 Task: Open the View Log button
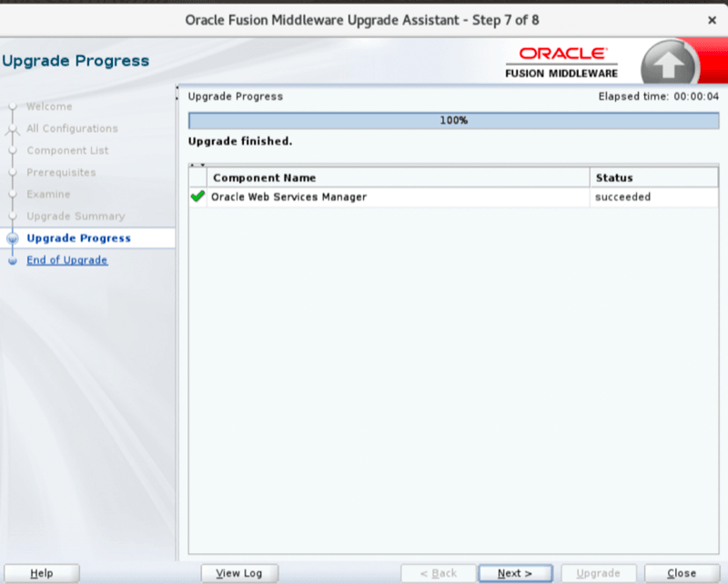coord(239,573)
